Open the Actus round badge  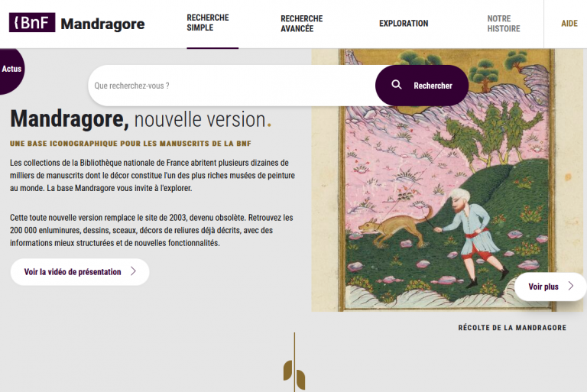pos(11,70)
